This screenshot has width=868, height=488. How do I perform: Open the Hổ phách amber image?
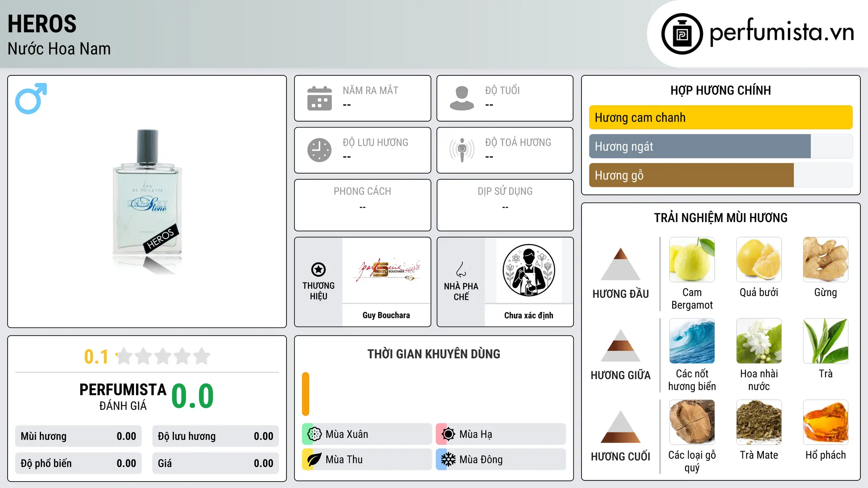(826, 422)
